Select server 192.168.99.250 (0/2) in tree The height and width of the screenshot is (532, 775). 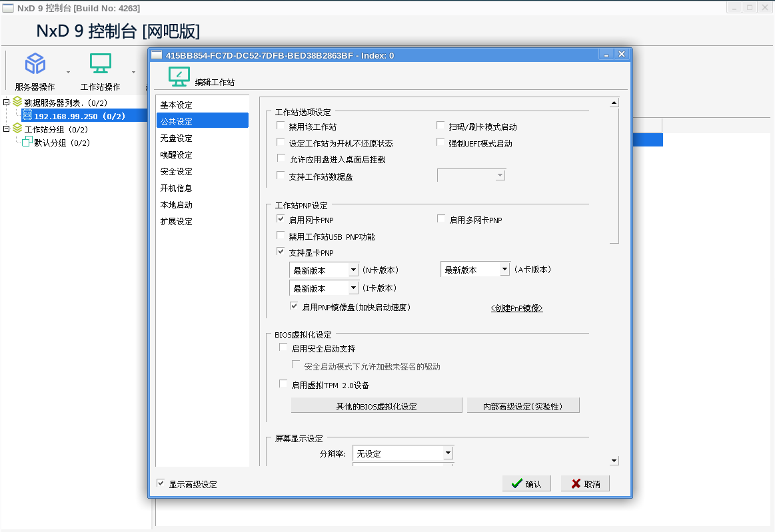tap(79, 116)
